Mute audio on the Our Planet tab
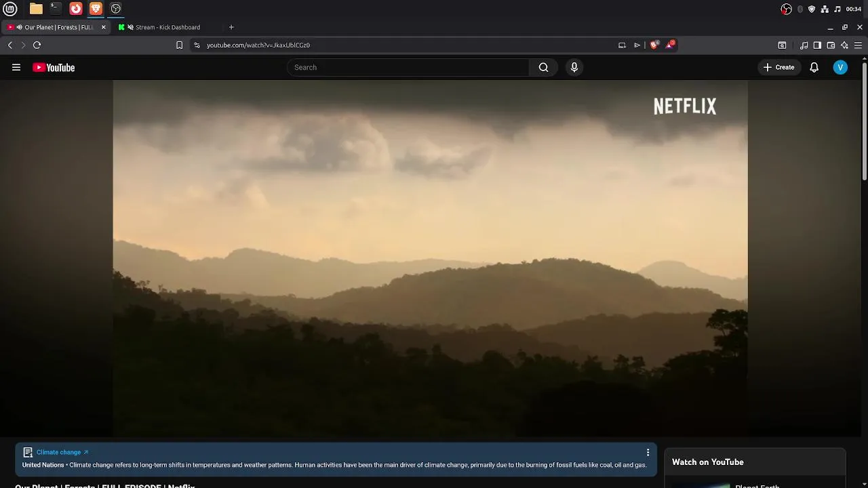The width and height of the screenshot is (868, 488). (x=19, y=27)
